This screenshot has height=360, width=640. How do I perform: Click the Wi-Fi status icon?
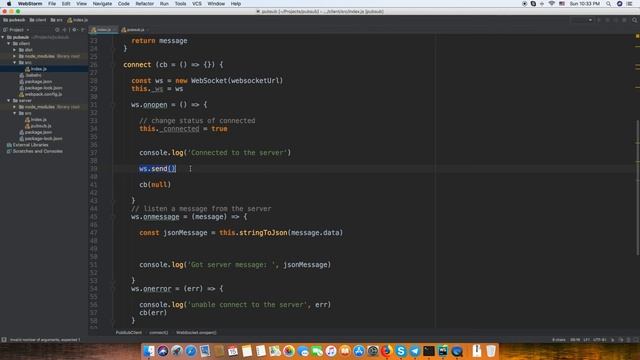click(x=551, y=4)
